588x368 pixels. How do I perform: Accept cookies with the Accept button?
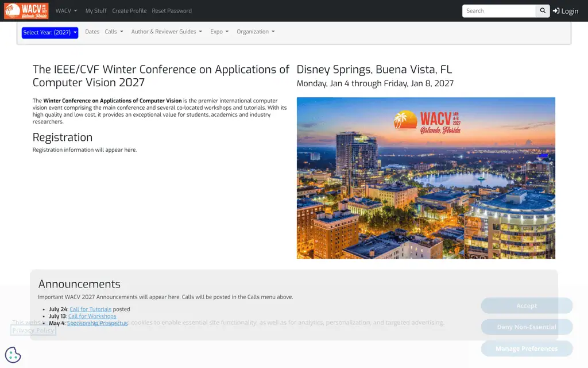point(527,306)
